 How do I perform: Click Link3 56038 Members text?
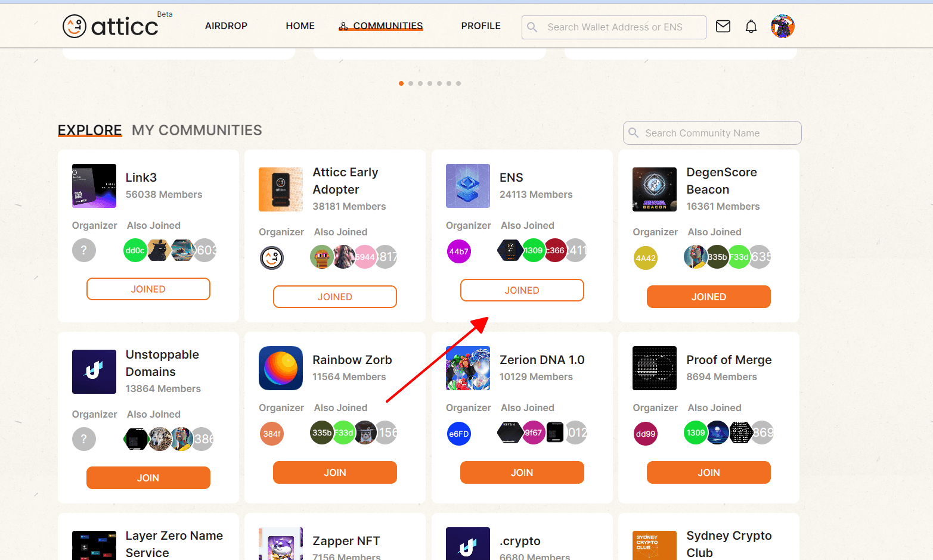164,194
